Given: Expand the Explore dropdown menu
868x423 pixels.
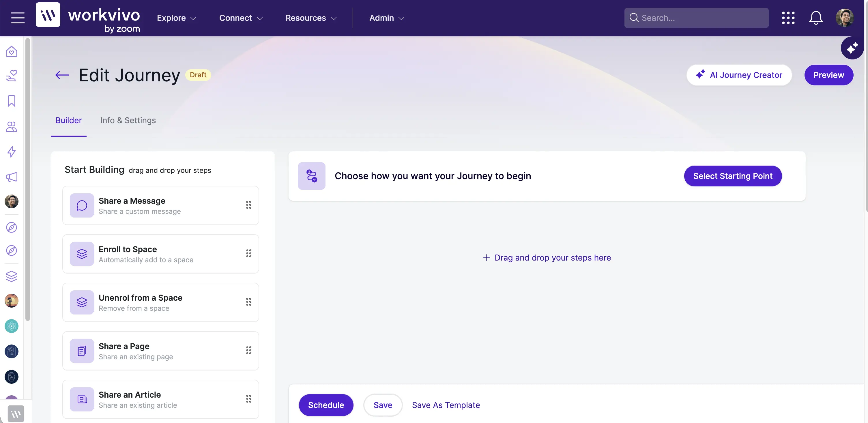Looking at the screenshot, I should click(177, 18).
